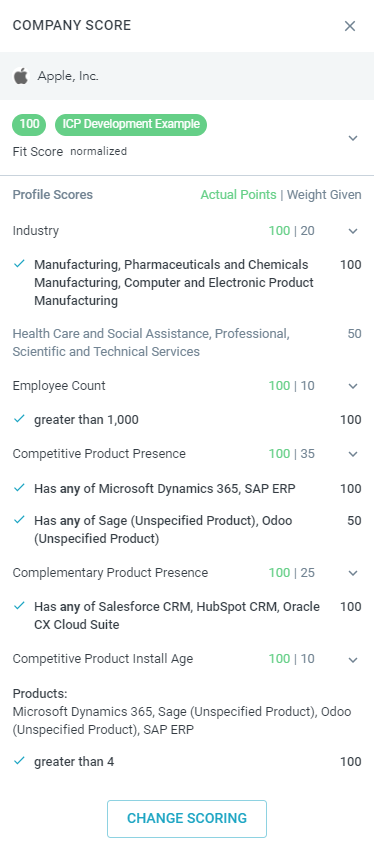Collapse Competitive Product Install Age chevron

click(353, 660)
